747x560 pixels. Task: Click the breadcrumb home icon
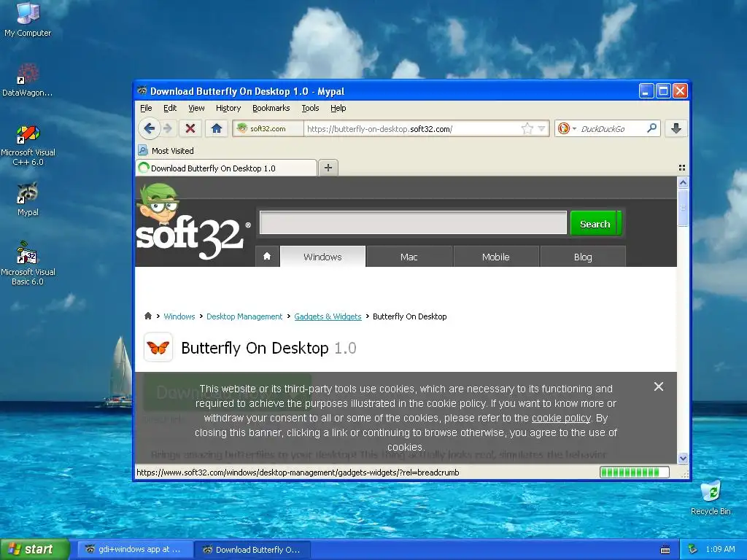click(x=147, y=316)
